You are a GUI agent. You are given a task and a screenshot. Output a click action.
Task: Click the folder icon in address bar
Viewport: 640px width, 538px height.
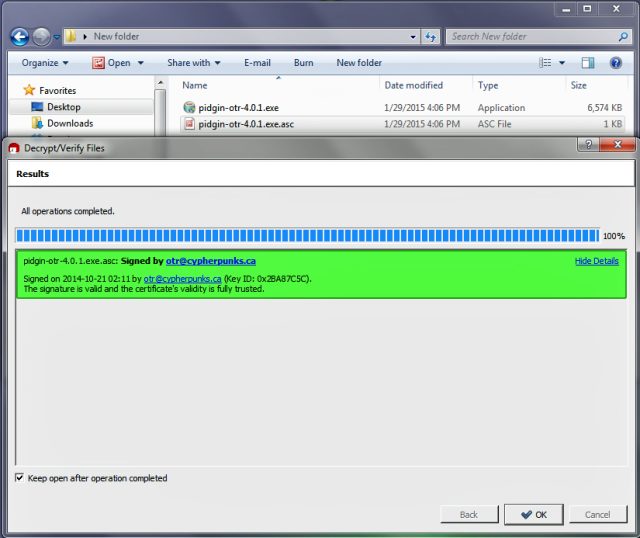click(x=71, y=36)
